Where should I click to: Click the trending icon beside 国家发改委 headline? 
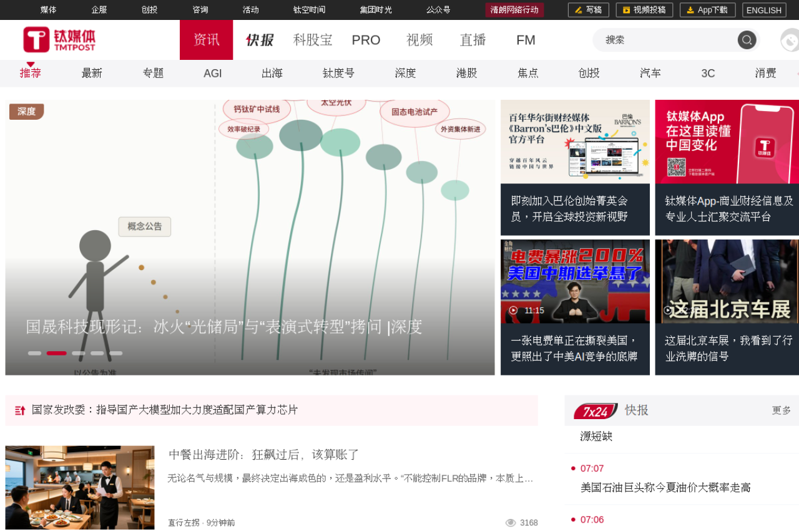[x=20, y=410]
